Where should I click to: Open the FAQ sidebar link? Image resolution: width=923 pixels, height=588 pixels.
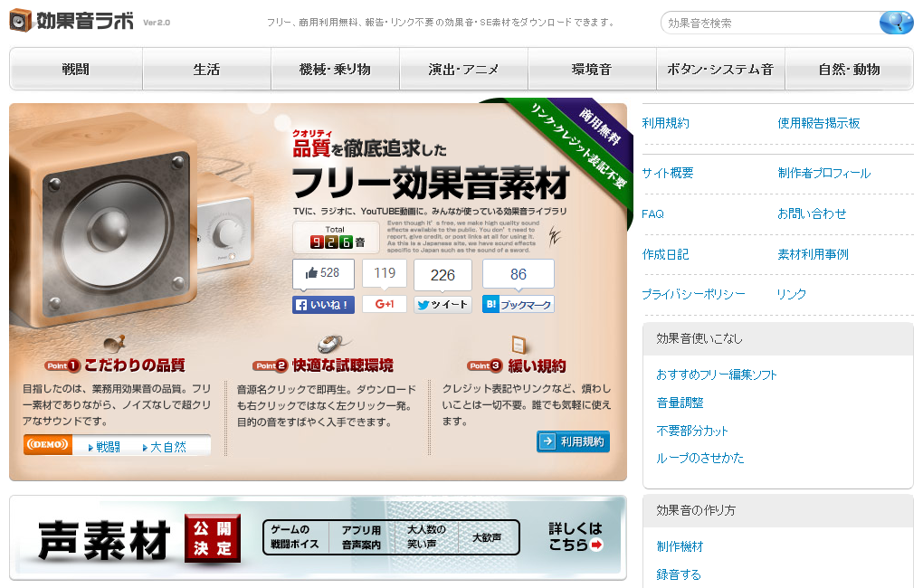coord(652,213)
